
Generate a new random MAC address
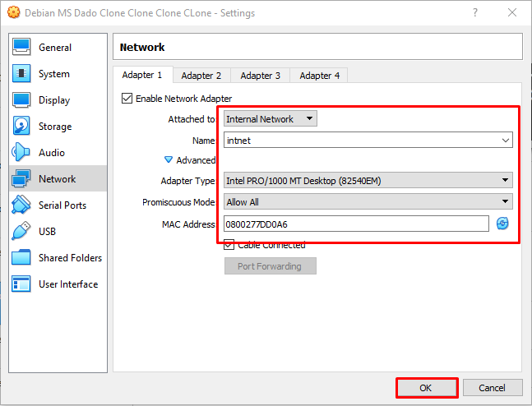tap(502, 224)
